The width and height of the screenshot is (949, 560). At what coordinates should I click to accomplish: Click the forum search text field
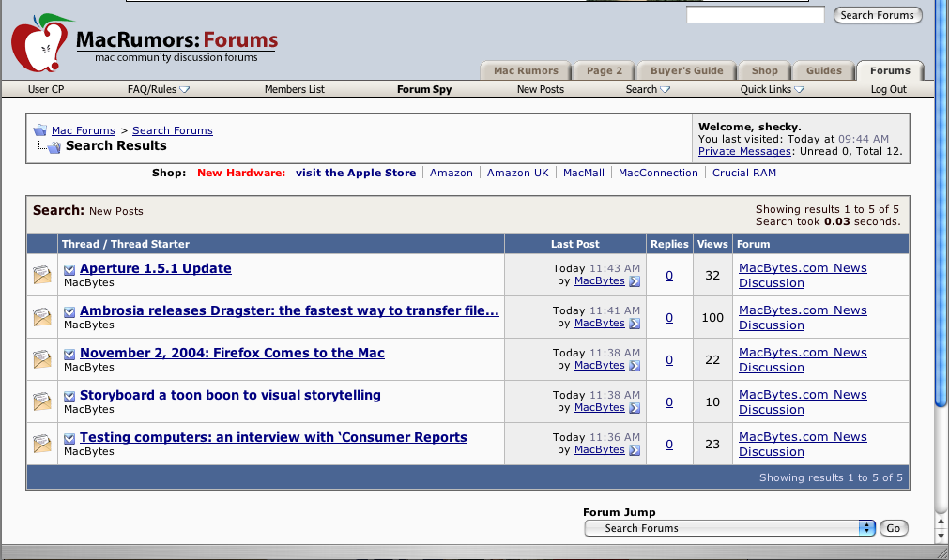pos(756,15)
